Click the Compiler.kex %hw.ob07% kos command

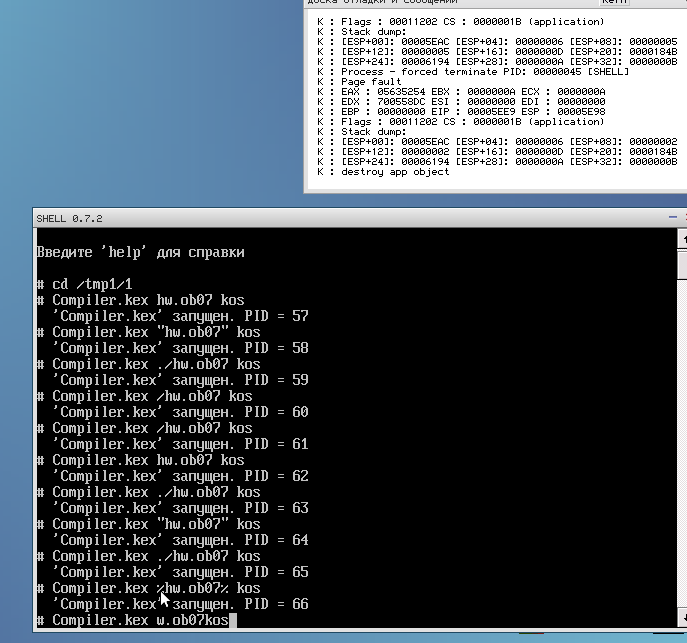point(156,588)
